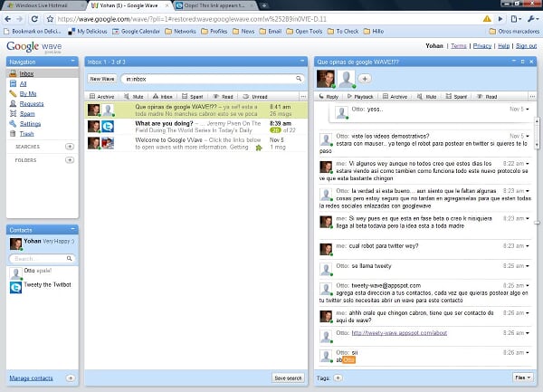Mark open wave Read in wave toolbar
Viewport: 543px width, 392px height.
pyautogui.click(x=487, y=97)
